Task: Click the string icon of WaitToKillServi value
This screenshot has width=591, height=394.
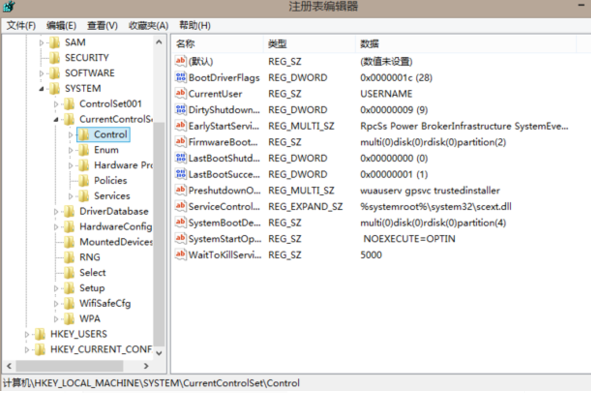Action: click(x=181, y=254)
